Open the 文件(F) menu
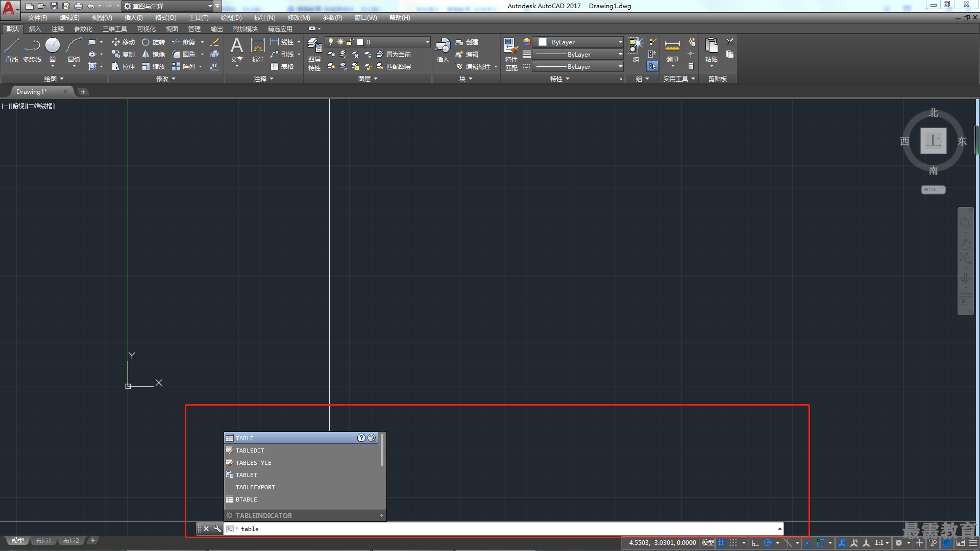The height and width of the screenshot is (551, 980). point(37,18)
